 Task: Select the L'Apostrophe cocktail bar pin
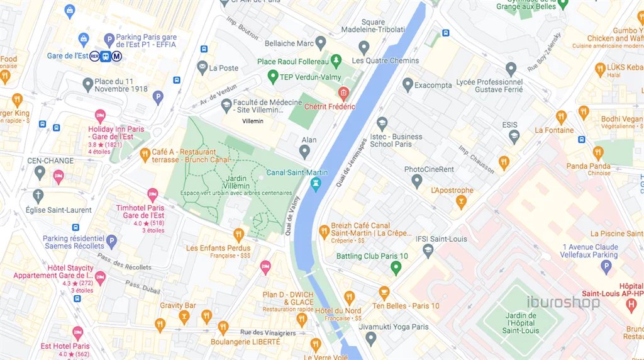pyautogui.click(x=461, y=203)
